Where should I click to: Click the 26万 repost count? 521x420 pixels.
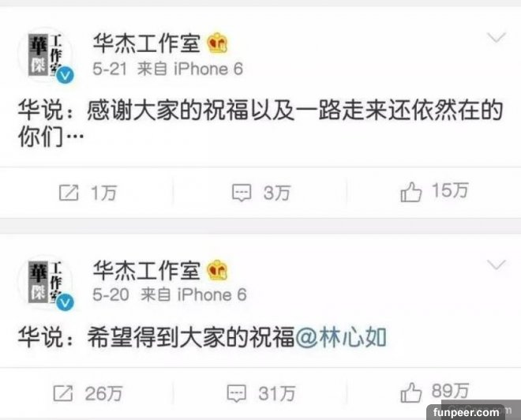103,393
